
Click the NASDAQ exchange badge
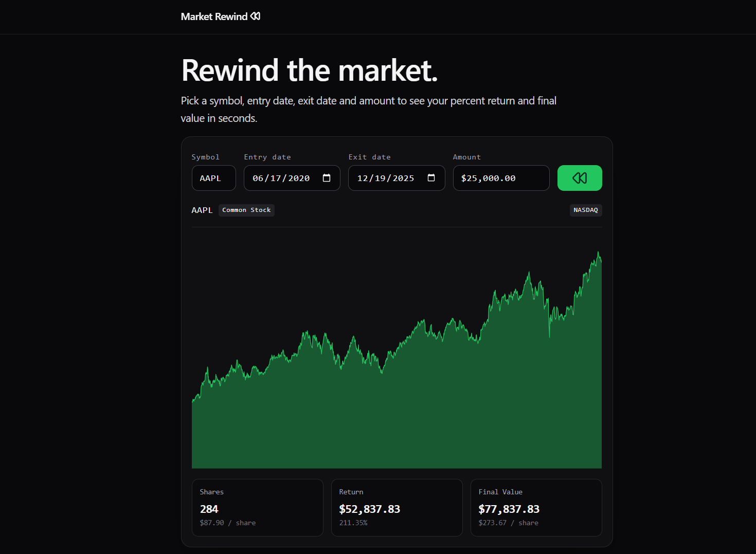pos(586,210)
